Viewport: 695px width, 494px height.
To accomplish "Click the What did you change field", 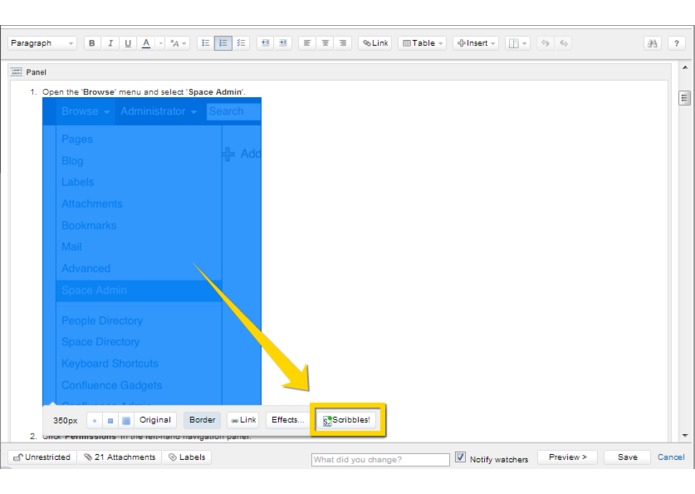I will (x=380, y=459).
